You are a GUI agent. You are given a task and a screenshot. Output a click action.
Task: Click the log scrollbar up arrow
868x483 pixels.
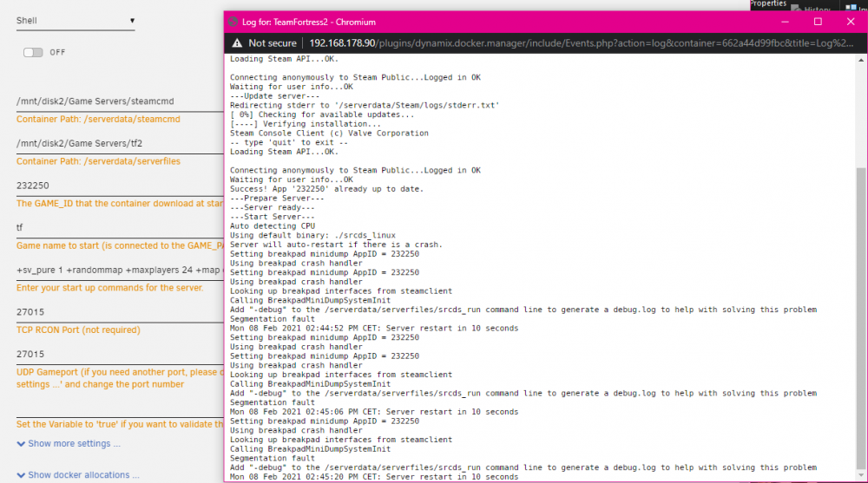(x=861, y=60)
